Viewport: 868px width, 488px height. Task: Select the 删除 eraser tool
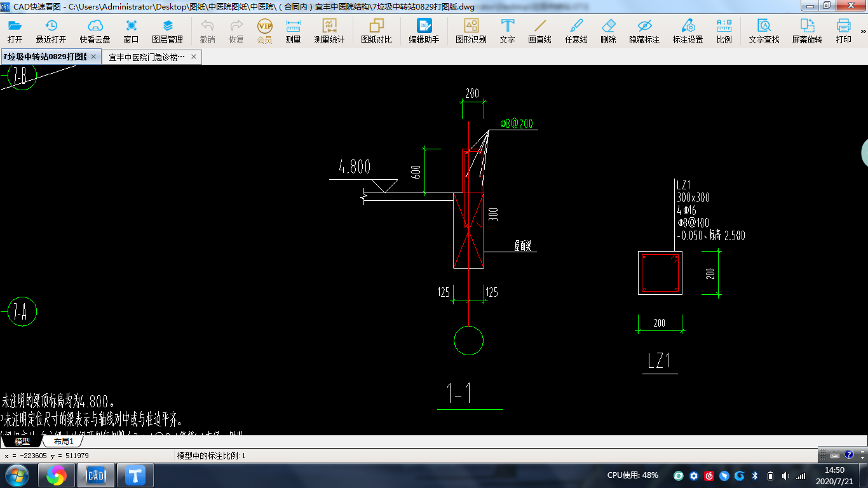pyautogui.click(x=609, y=31)
